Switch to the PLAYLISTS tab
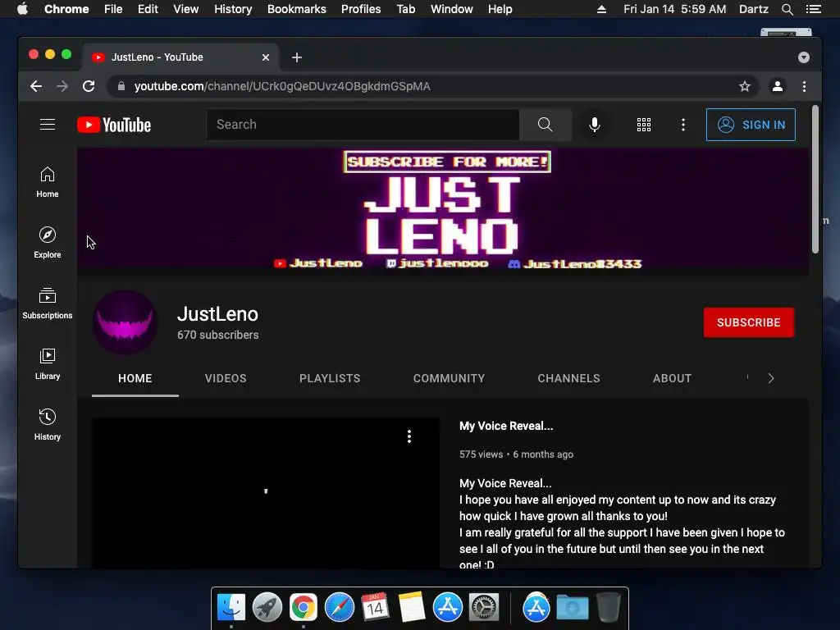This screenshot has width=840, height=630. [x=330, y=378]
